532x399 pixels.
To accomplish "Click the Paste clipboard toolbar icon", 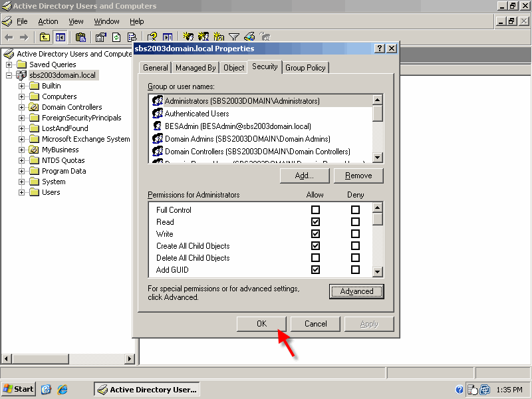I will coord(80,37).
